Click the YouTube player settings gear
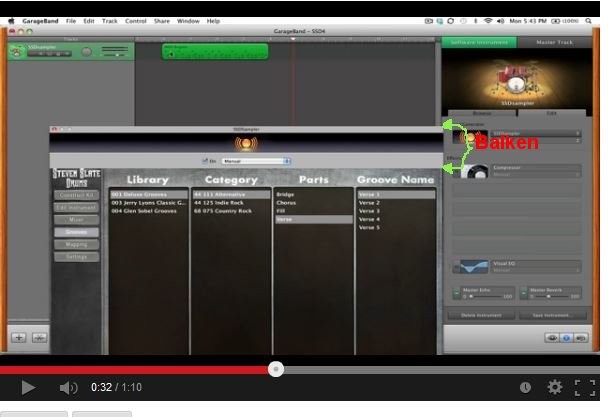The height and width of the screenshot is (417, 608). (x=554, y=387)
